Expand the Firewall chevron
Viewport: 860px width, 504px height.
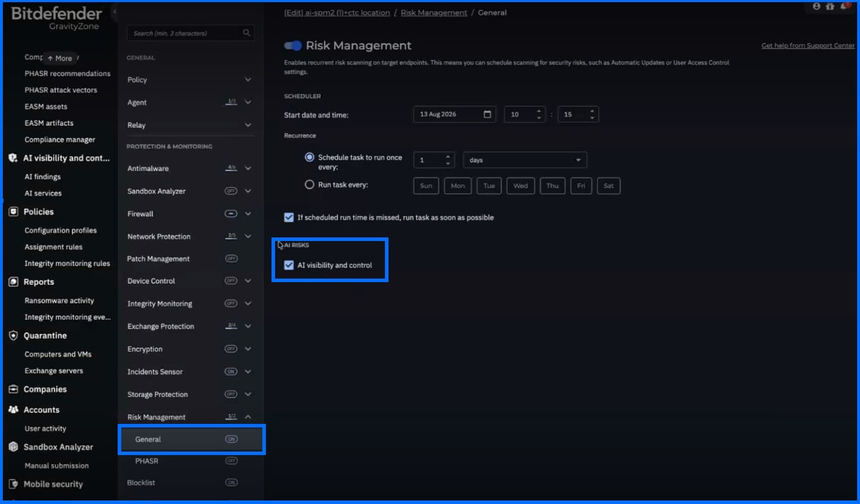pyautogui.click(x=248, y=213)
